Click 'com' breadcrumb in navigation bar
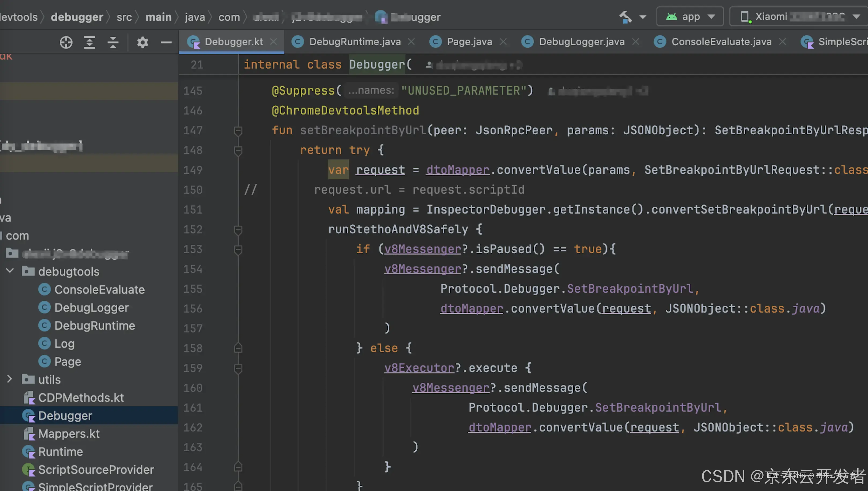Image resolution: width=868 pixels, height=491 pixels. click(229, 17)
